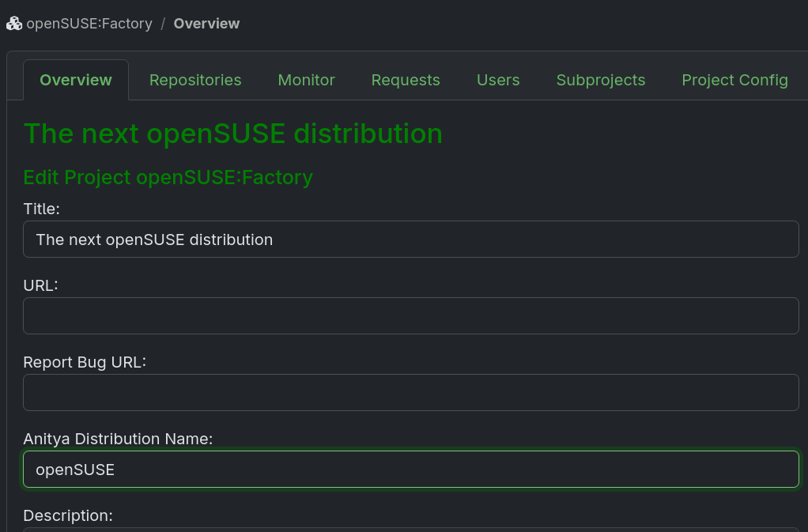Click into the empty URL field

(410, 315)
